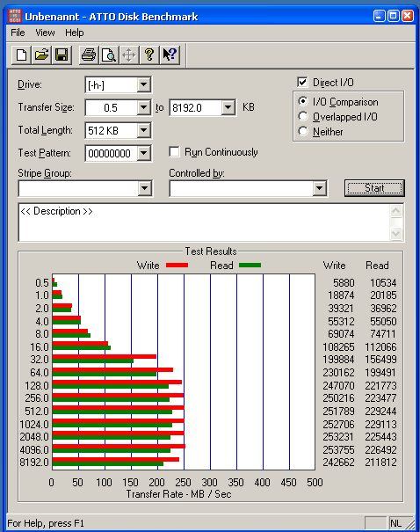Click the Description scrollbar up arrow
420x532 pixels.
click(x=396, y=211)
